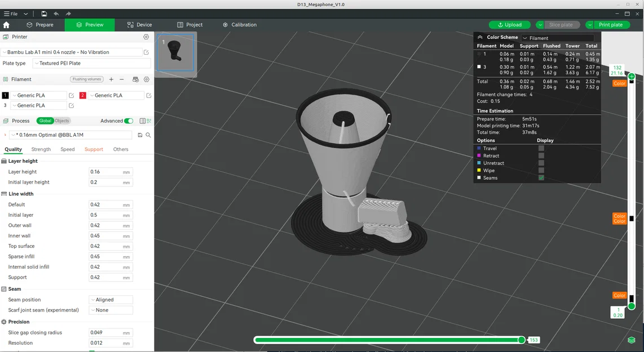
Task: Open the layers view icon bottom right corner
Action: pos(630,340)
